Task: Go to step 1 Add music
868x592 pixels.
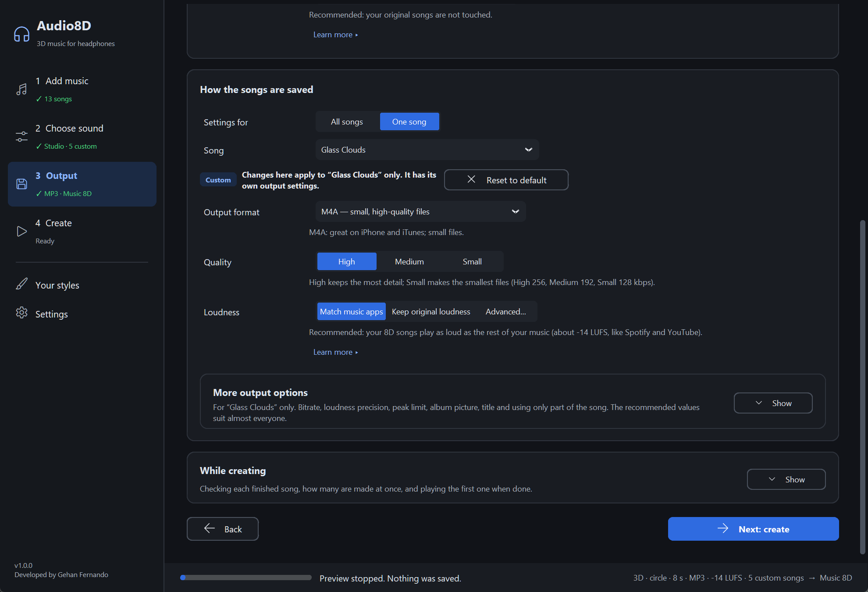Action: coord(82,89)
